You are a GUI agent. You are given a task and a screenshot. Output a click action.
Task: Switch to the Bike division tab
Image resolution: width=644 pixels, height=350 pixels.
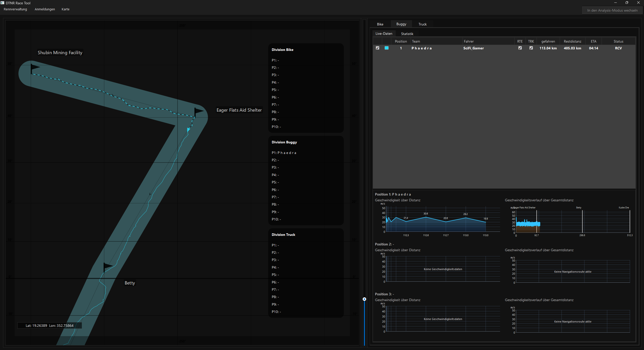[380, 24]
